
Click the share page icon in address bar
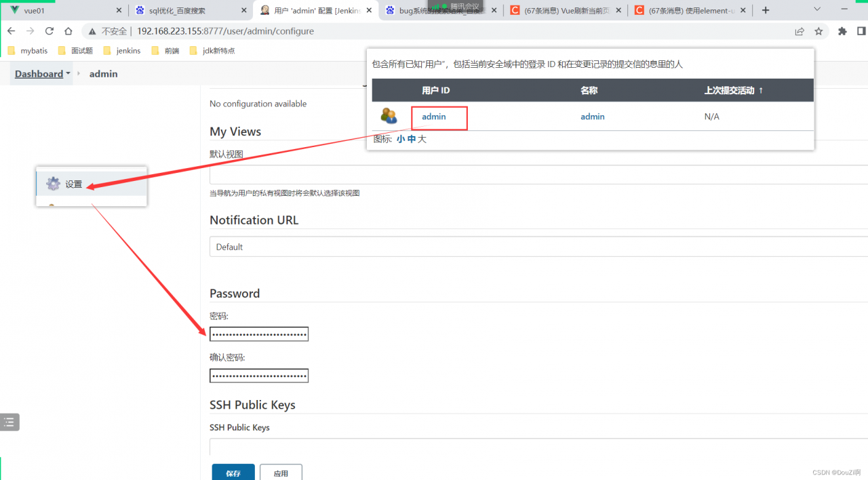pos(800,31)
